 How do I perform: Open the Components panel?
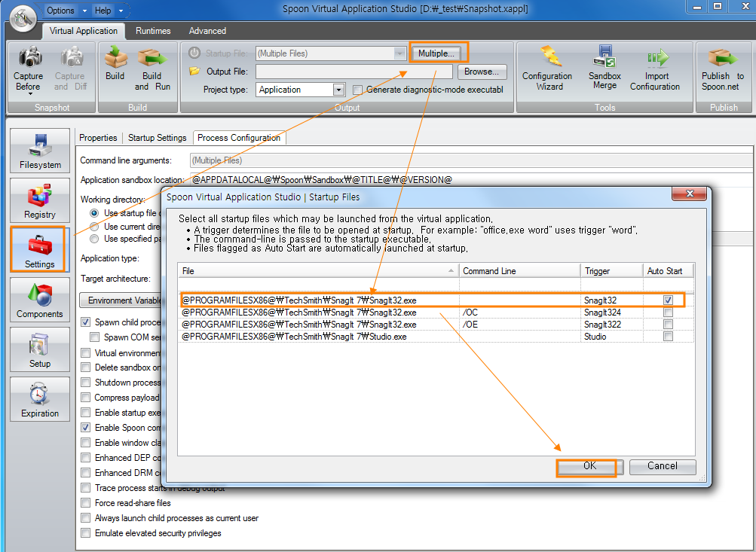point(40,300)
